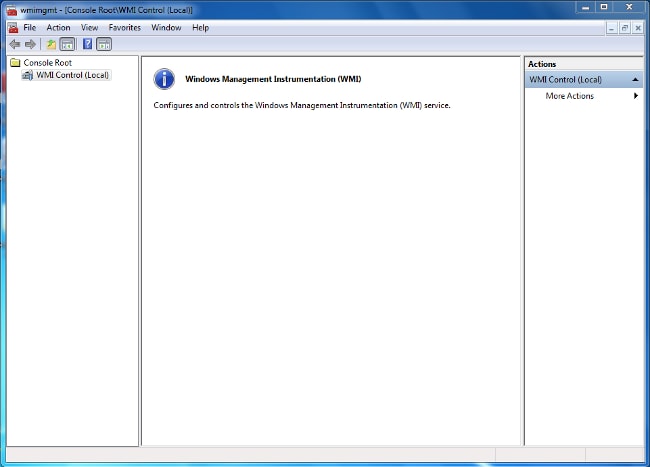Screen dimensions: 650x467
Task: Open Help via blue question mark icon
Action: [87, 44]
